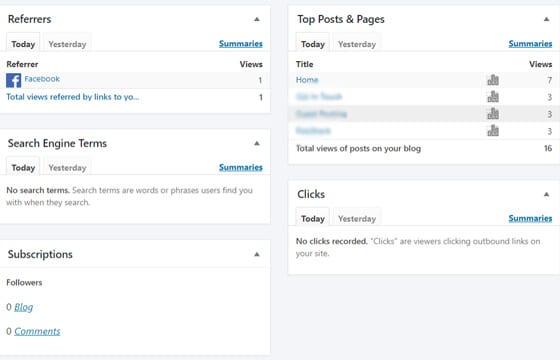Image resolution: width=560 pixels, height=360 pixels.
Task: Open the Home page link in Top Posts
Action: coord(307,80)
